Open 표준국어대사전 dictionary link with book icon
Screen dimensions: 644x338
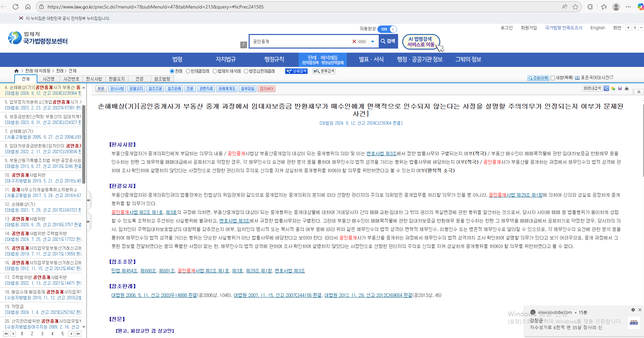[577, 77]
